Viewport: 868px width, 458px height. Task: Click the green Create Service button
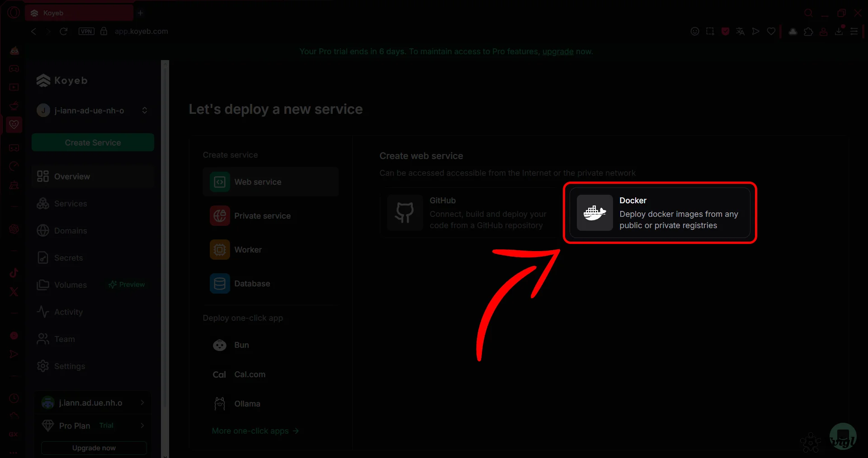click(x=93, y=143)
